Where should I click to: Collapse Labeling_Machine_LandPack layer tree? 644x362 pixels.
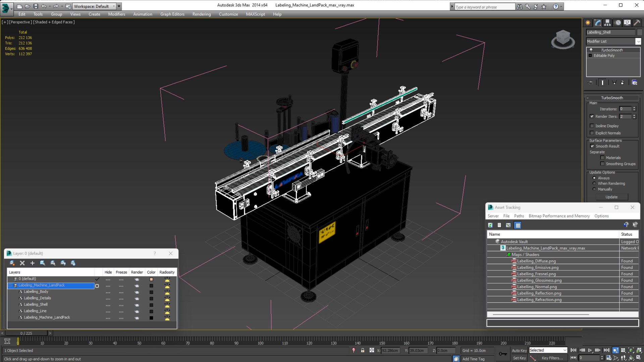[10, 285]
